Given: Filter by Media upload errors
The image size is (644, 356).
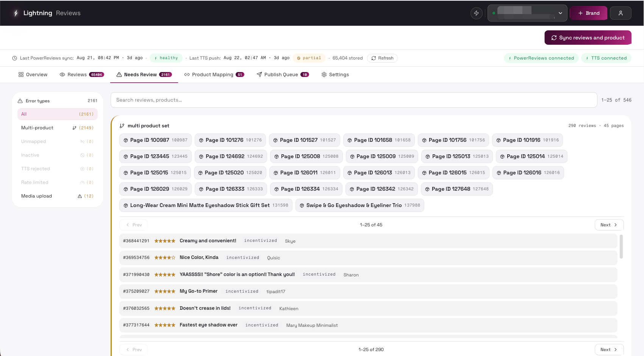Looking at the screenshot, I should coord(58,196).
